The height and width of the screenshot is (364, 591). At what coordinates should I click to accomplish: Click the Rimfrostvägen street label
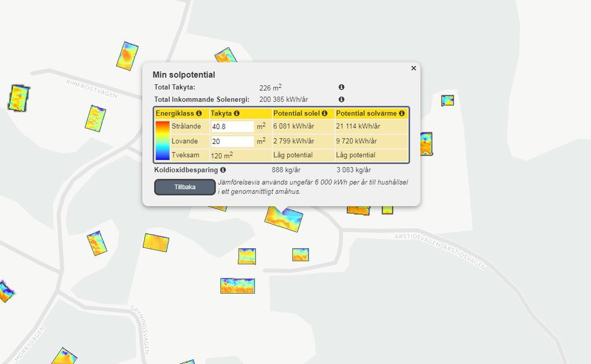click(92, 89)
